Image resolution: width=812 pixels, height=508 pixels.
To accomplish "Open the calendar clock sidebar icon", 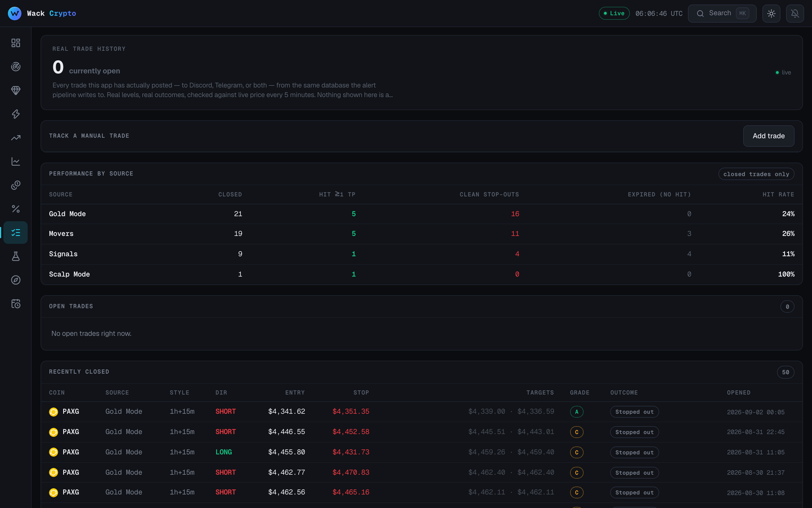I will (x=16, y=304).
